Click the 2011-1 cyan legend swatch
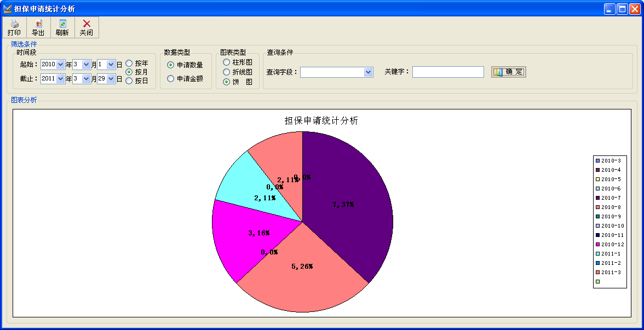This screenshot has height=330, width=644. [x=597, y=254]
